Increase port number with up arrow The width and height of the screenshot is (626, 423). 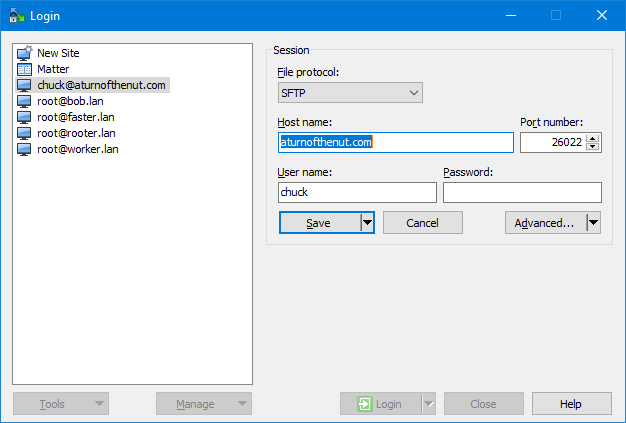tap(593, 138)
